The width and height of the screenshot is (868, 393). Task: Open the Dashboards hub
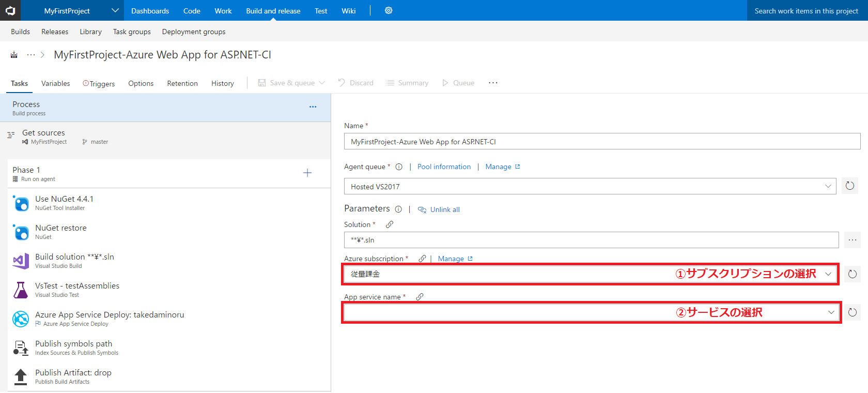(x=150, y=11)
